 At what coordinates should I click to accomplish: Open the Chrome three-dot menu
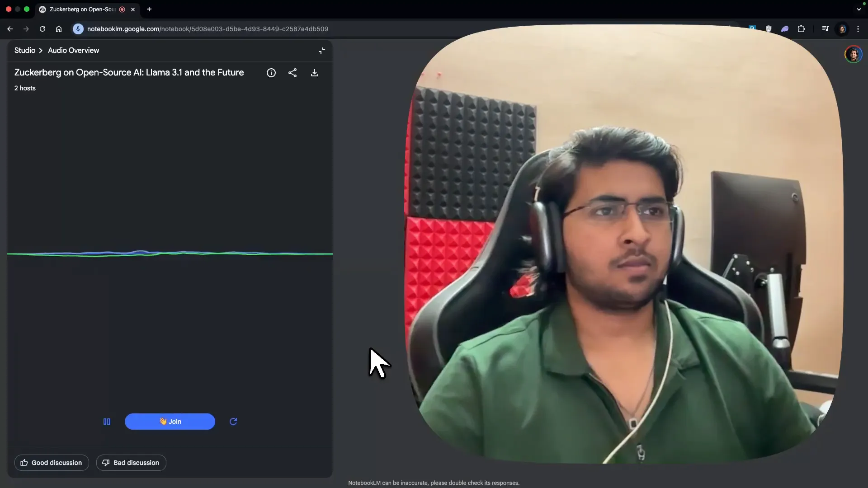click(x=858, y=29)
